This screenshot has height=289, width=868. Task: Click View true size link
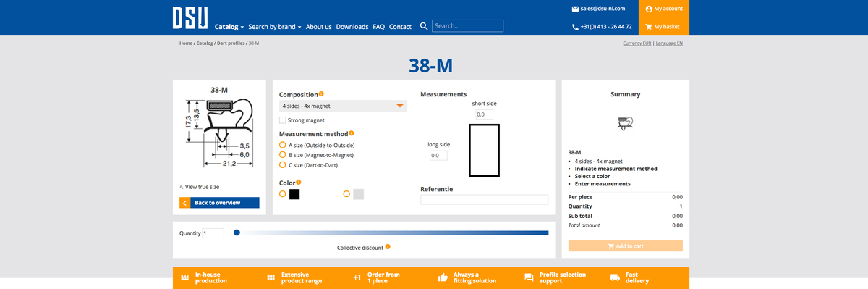[202, 187]
